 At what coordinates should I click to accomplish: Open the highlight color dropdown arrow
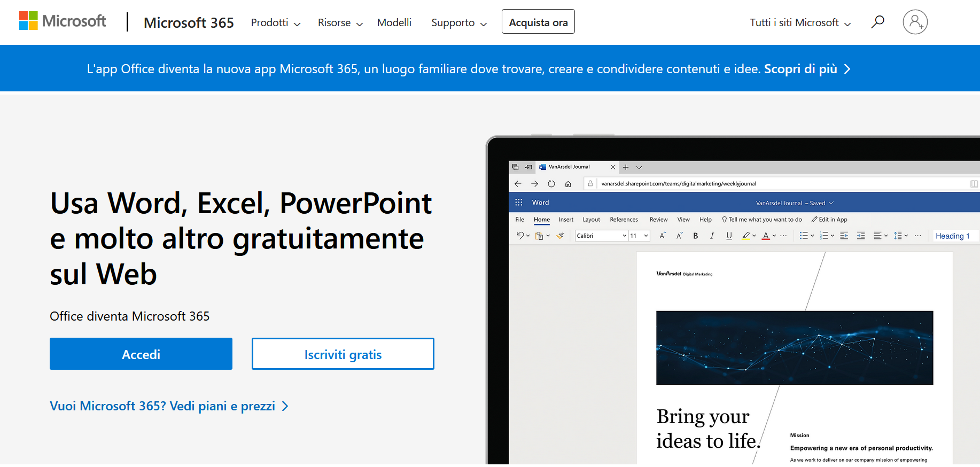click(x=754, y=236)
